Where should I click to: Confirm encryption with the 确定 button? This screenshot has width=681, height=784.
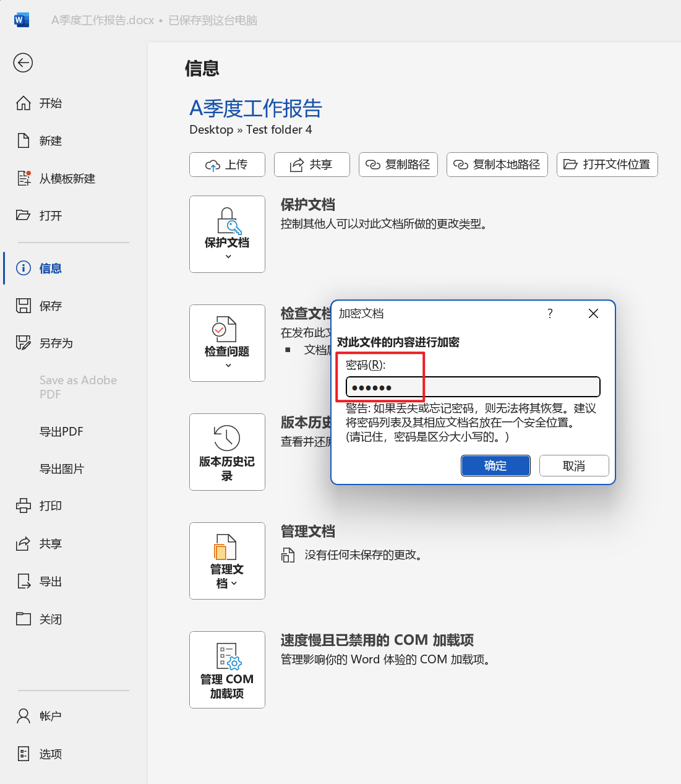coord(495,465)
